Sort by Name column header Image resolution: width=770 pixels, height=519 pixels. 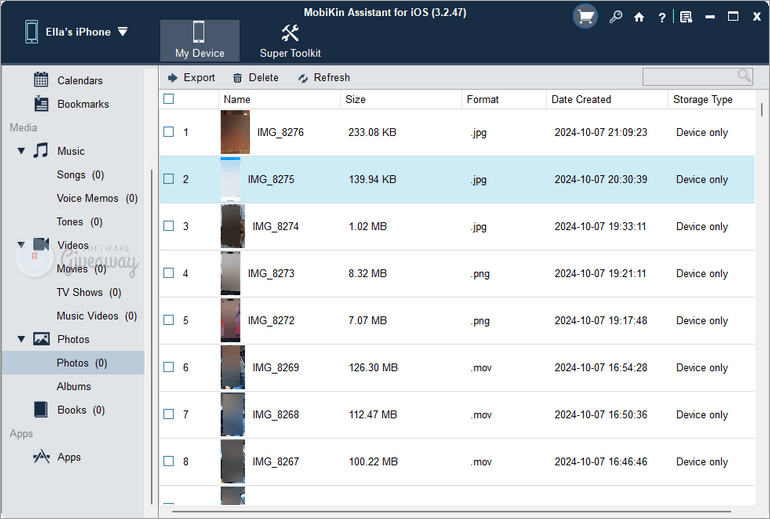tap(279, 99)
